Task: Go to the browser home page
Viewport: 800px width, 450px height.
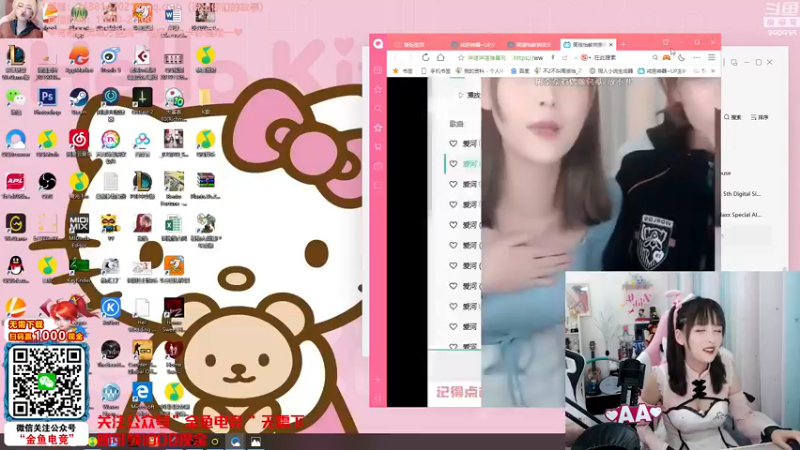Action: pos(441,57)
